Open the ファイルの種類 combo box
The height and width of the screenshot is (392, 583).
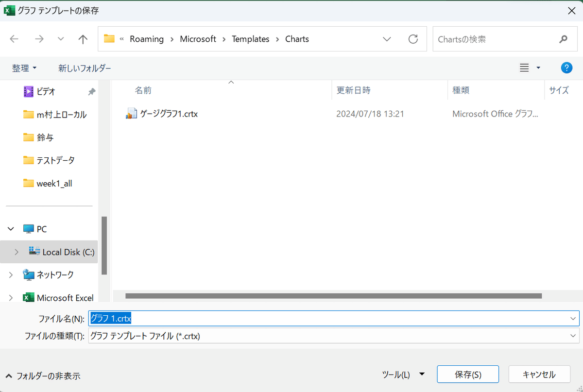(x=334, y=336)
